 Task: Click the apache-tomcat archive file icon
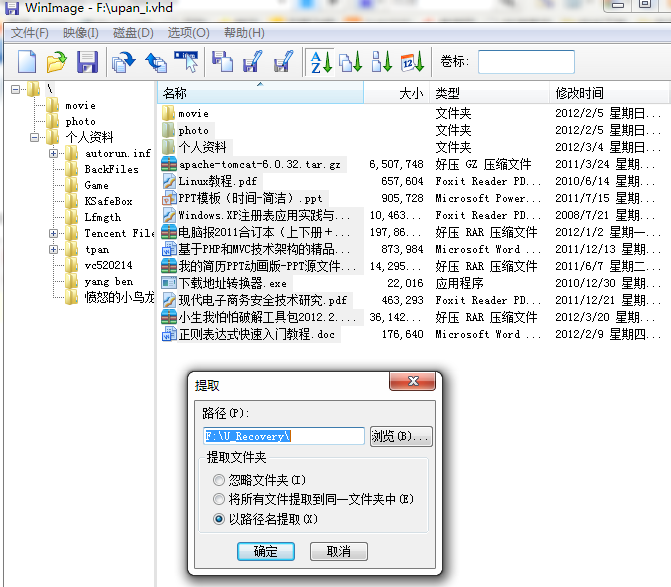point(169,164)
